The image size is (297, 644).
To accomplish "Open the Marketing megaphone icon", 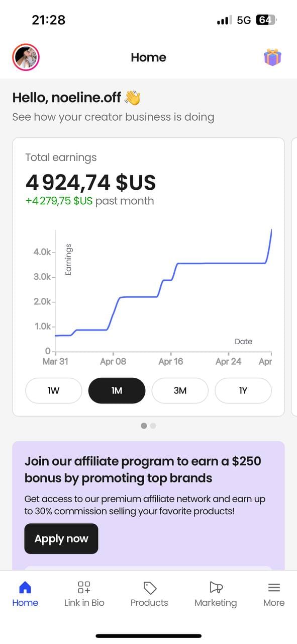I will [x=216, y=587].
